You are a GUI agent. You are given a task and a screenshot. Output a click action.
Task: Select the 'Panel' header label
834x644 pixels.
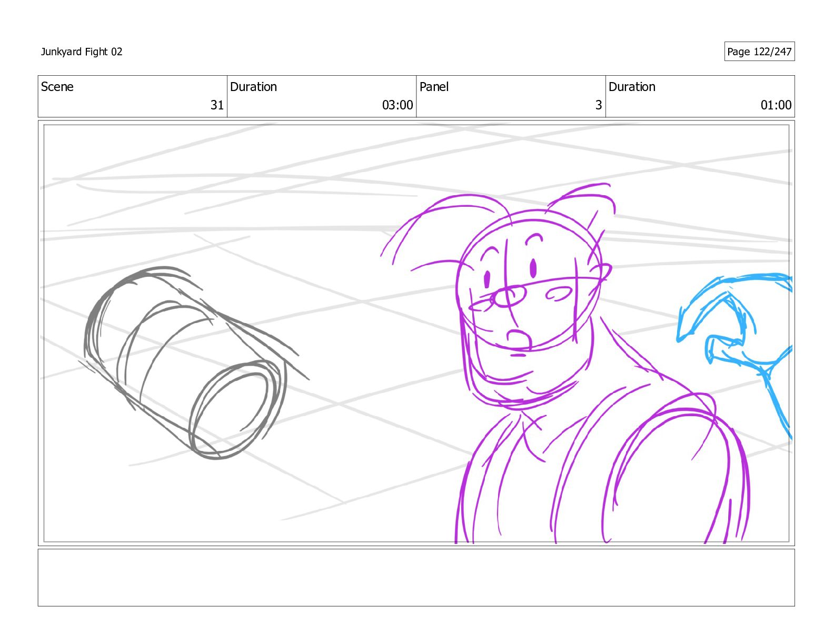[434, 87]
